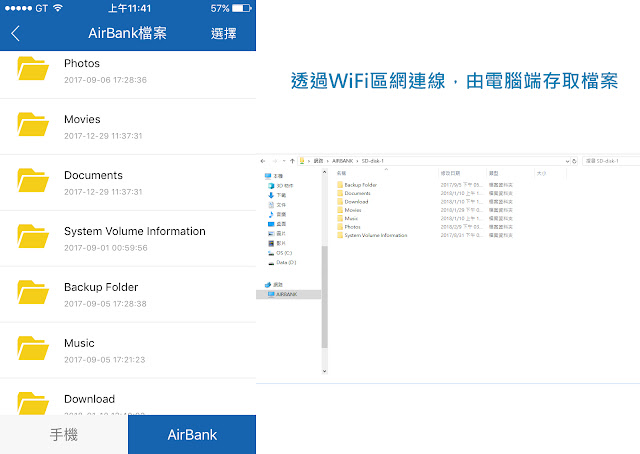The image size is (640, 454).
Task: Select System Volume Information in Explorer list
Action: [x=372, y=235]
